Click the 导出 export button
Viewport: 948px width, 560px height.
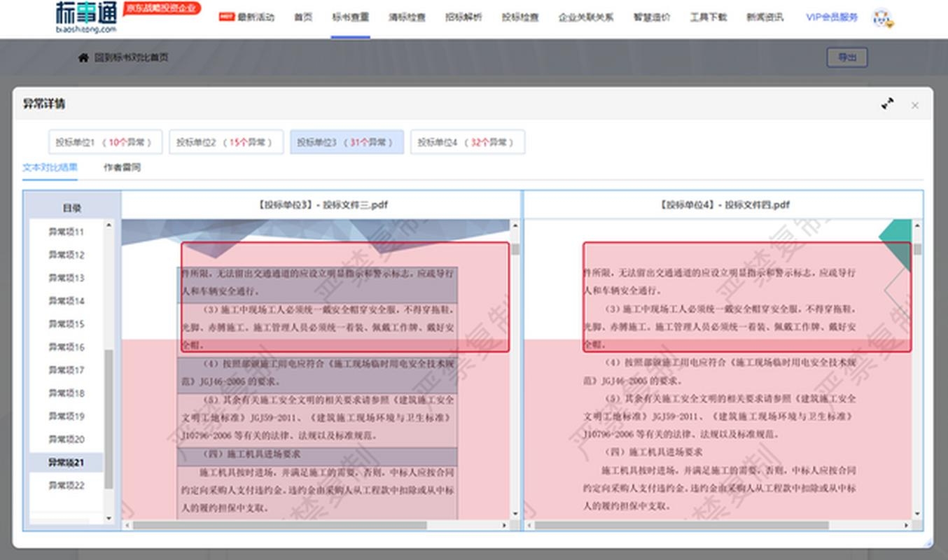[846, 57]
